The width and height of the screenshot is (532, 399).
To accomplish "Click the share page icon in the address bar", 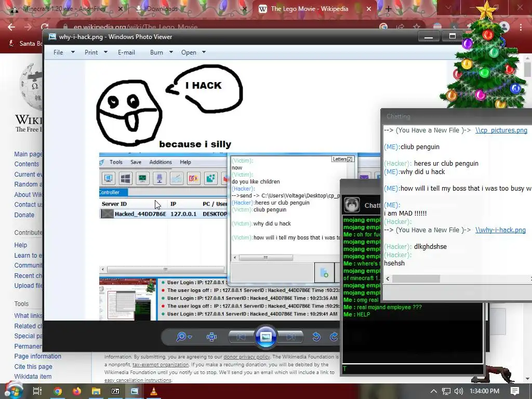I will [x=401, y=27].
